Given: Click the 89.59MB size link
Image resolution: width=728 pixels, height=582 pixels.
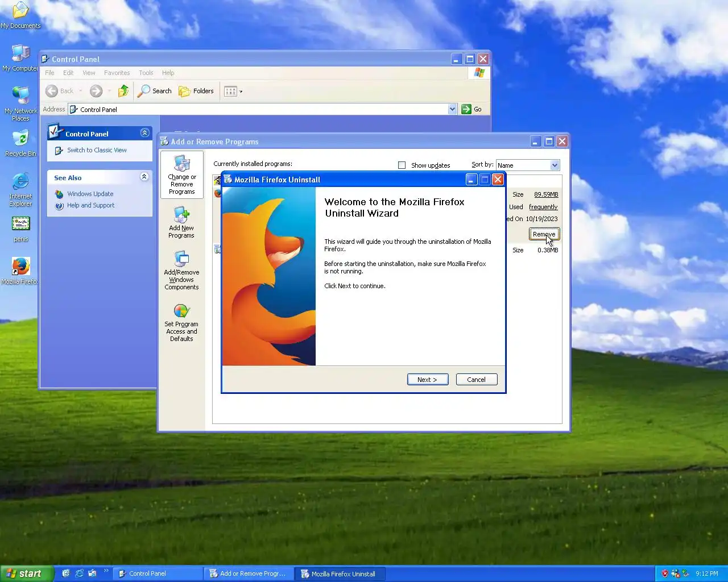Looking at the screenshot, I should 546,194.
